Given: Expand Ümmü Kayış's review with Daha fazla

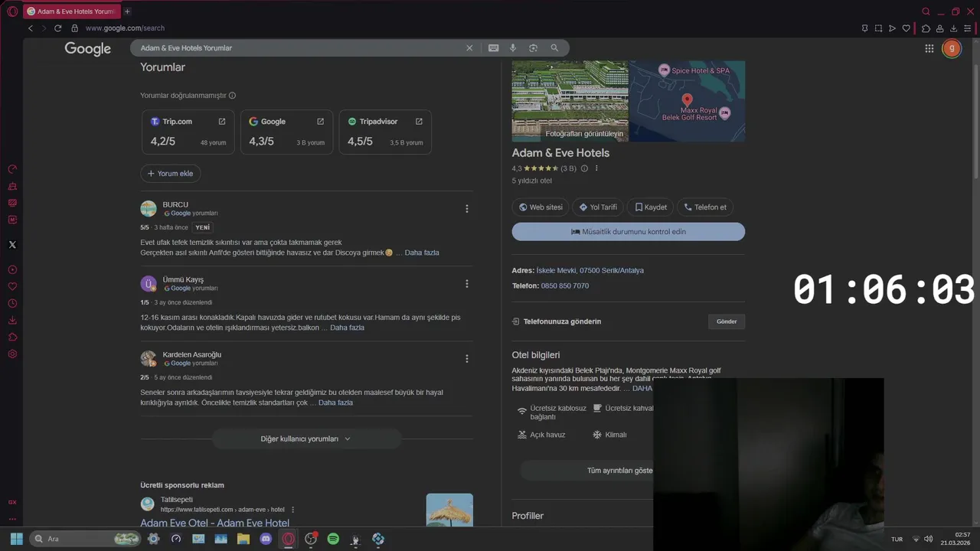Looking at the screenshot, I should (x=347, y=328).
